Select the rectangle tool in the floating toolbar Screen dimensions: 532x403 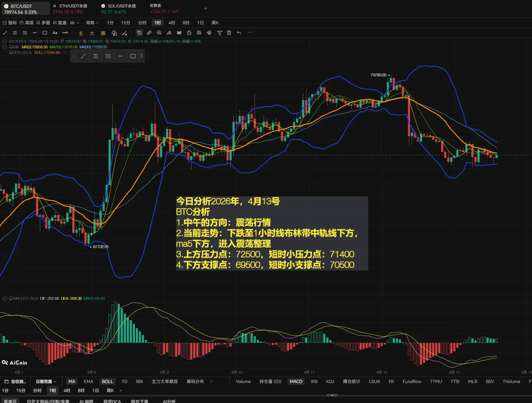click(133, 56)
